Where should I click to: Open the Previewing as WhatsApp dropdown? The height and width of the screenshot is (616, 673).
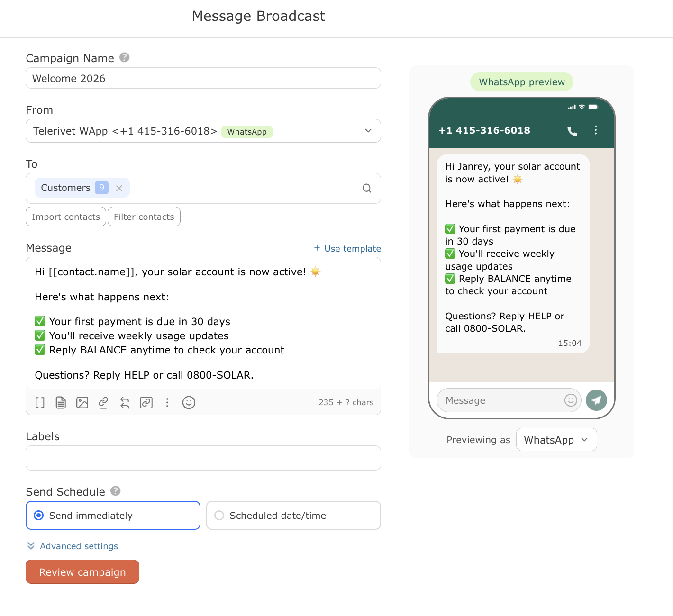click(556, 440)
